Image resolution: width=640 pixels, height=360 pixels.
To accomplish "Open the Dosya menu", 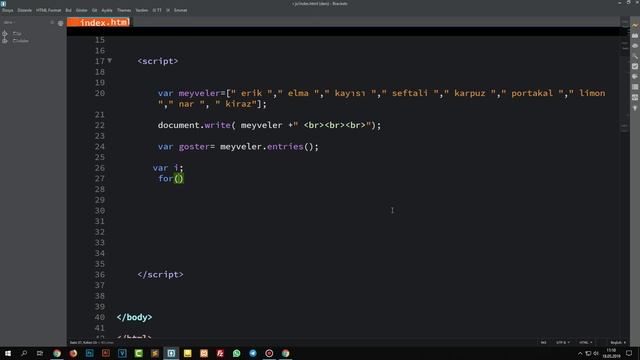I will (x=7, y=10).
